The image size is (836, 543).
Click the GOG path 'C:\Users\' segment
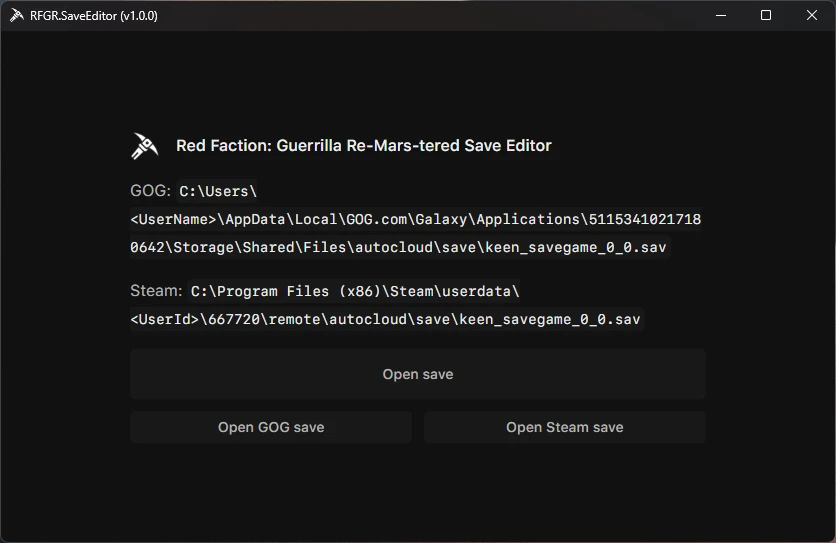tap(218, 191)
